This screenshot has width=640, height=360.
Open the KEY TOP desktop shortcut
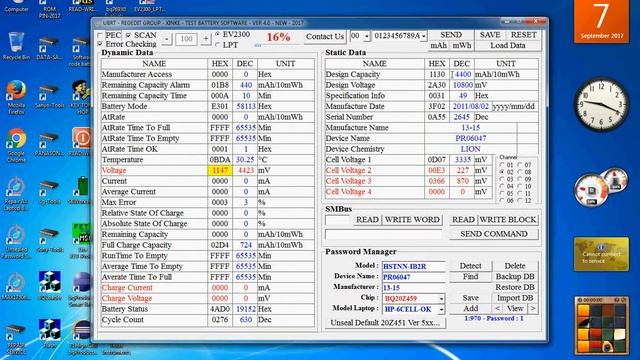tap(82, 97)
